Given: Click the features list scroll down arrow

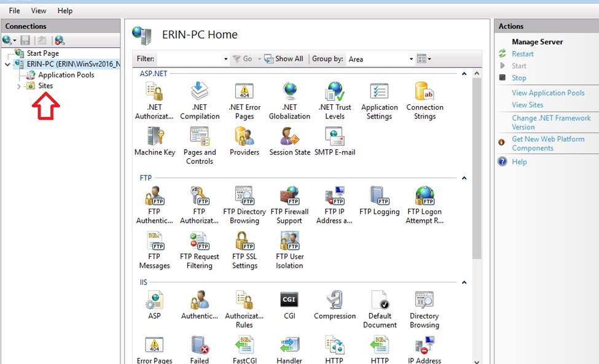Looking at the screenshot, I should tap(477, 362).
